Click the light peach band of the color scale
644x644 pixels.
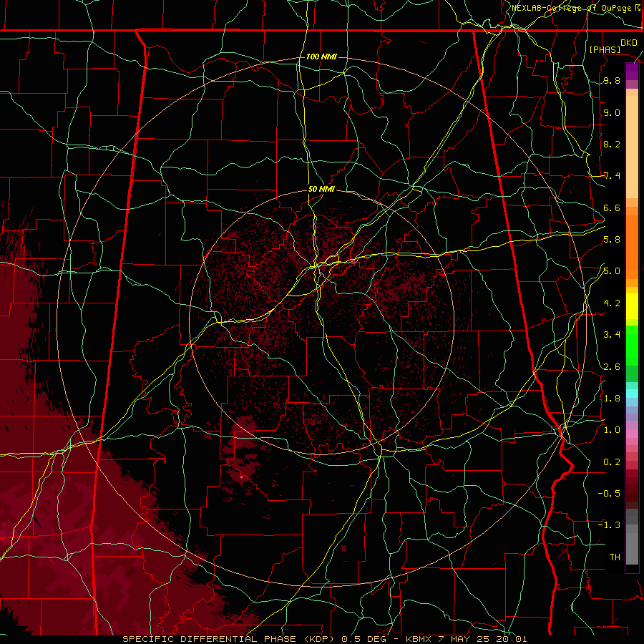tap(632, 148)
